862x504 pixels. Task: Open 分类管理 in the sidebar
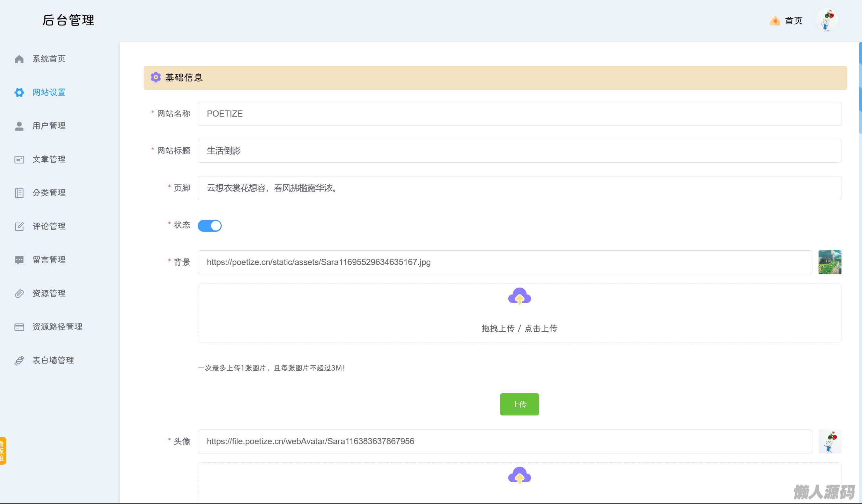point(49,193)
